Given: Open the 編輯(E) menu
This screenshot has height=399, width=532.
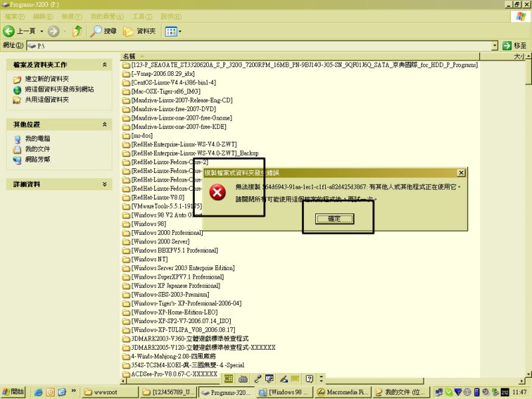Looking at the screenshot, I should click(43, 16).
